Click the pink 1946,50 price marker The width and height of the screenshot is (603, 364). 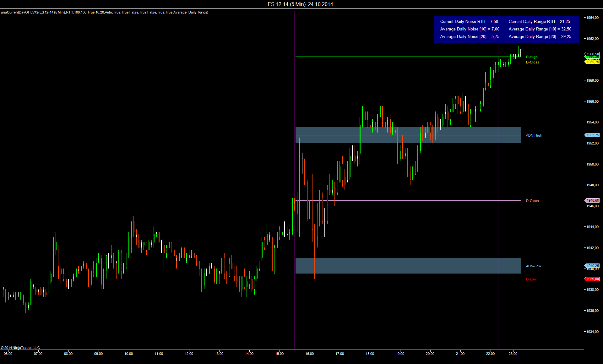click(x=592, y=200)
